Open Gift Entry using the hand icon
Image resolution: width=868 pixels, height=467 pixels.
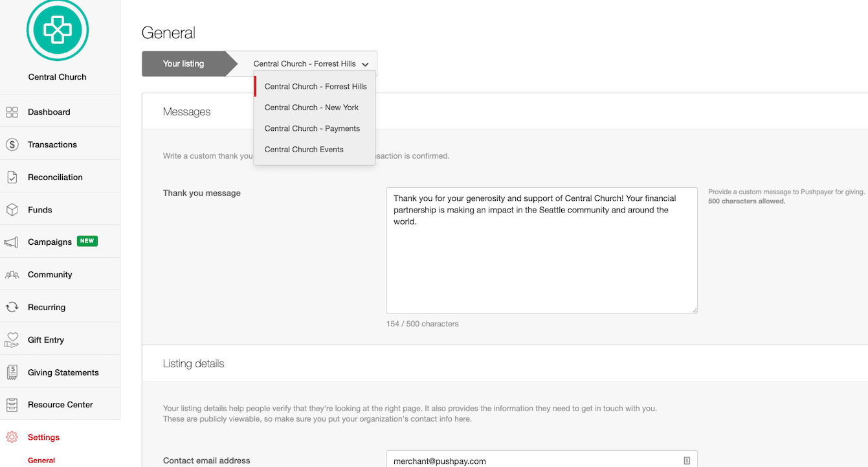(12, 339)
